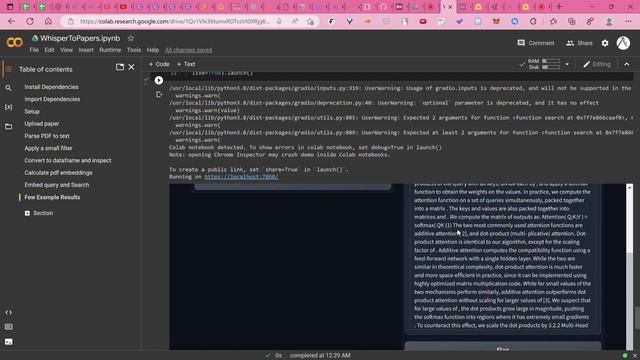Add a new Code cell
This screenshot has width=640, height=360.
tap(159, 64)
